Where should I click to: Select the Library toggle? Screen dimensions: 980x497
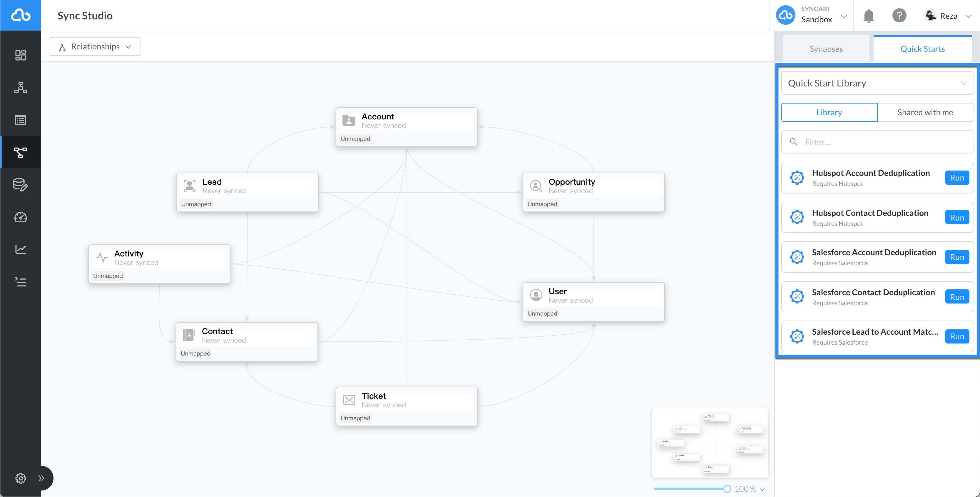tap(829, 112)
